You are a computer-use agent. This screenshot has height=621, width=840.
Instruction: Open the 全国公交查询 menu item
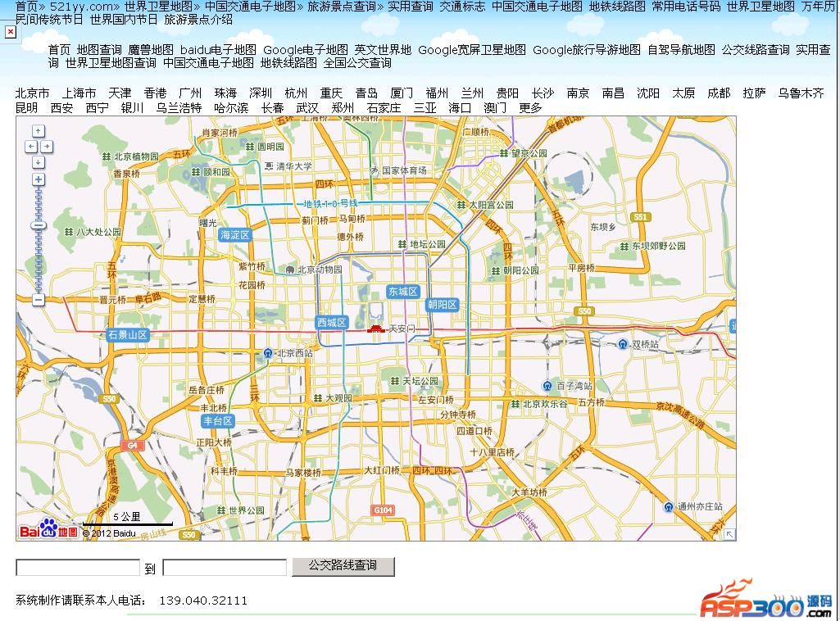[x=357, y=62]
